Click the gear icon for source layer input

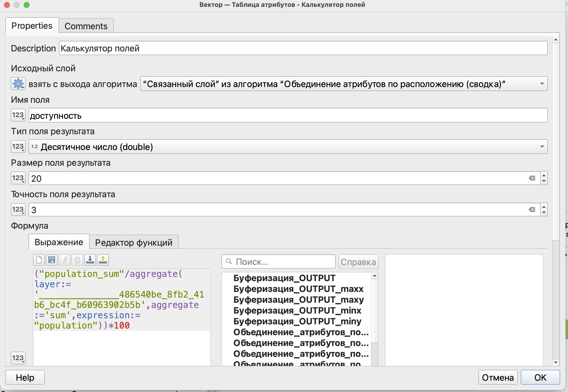point(18,84)
